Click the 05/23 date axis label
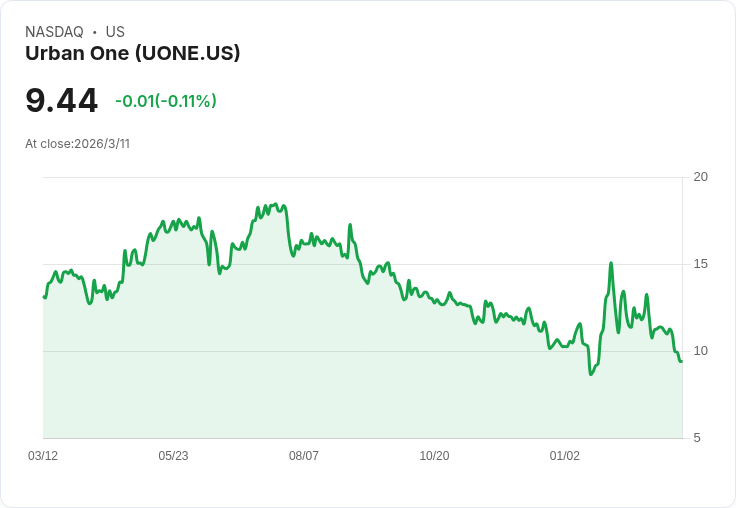Image resolution: width=736 pixels, height=508 pixels. point(173,455)
